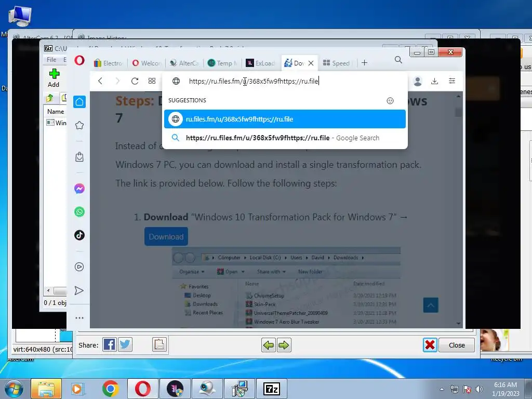Open Messenger in the Opera sidebar
Viewport: 532px width, 399px height.
click(79, 189)
